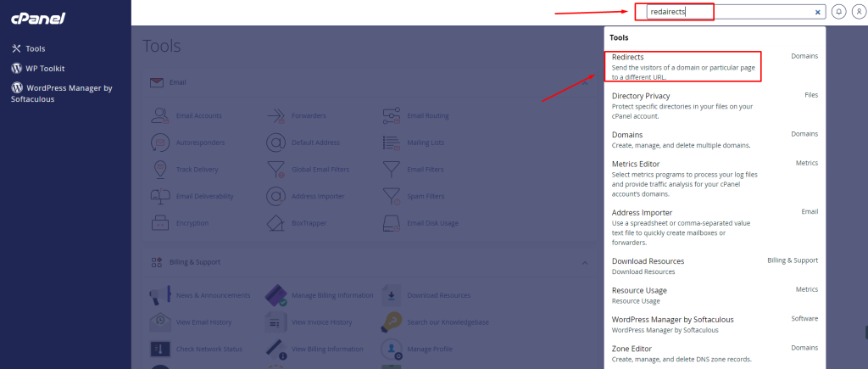Click the search box containing 'redairects'
This screenshot has height=369, width=868.
point(729,13)
